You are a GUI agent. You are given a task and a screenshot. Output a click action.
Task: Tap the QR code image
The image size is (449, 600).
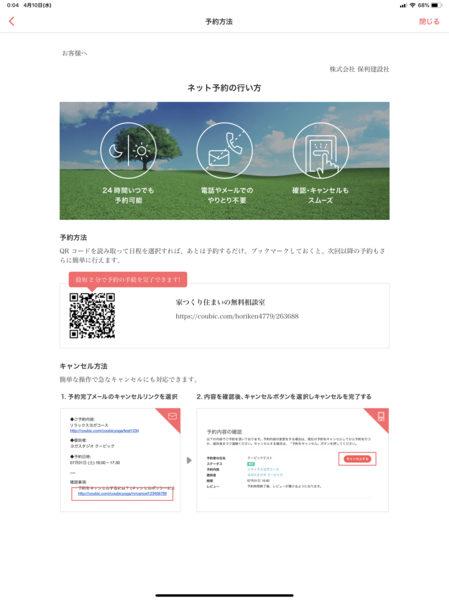point(92,316)
